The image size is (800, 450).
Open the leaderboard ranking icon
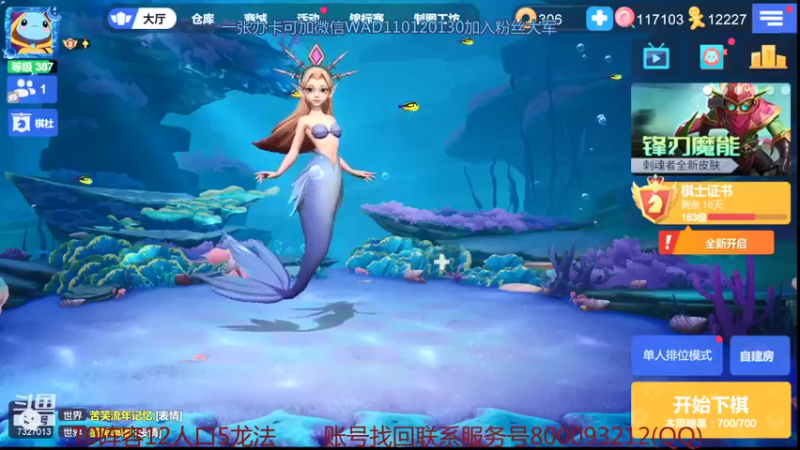point(768,57)
